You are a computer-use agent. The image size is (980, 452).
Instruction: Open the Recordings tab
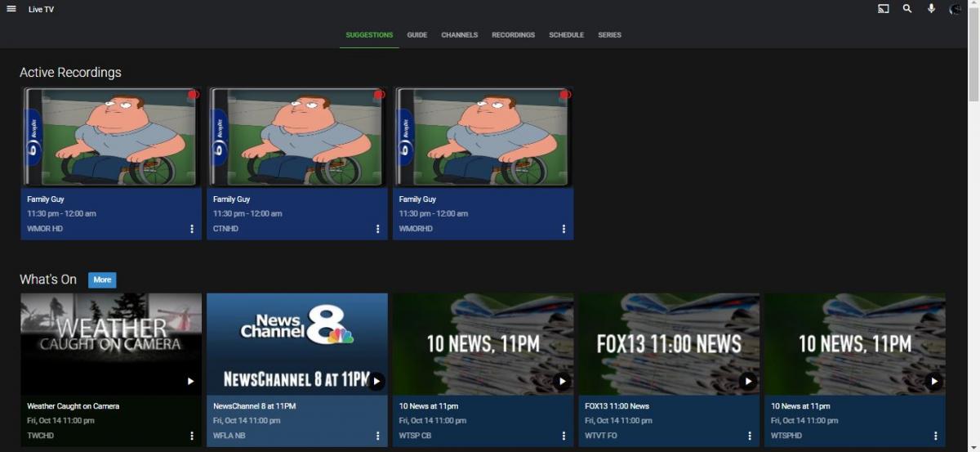point(513,35)
